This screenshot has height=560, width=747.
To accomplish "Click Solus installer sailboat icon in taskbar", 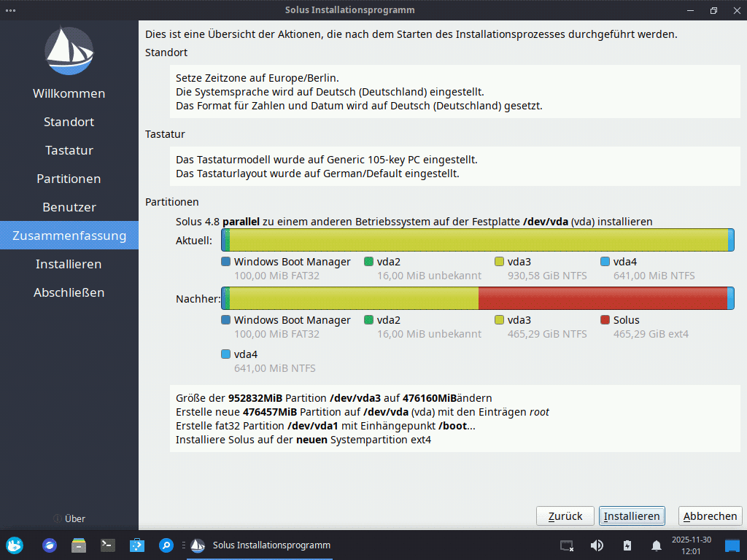I will (197, 545).
